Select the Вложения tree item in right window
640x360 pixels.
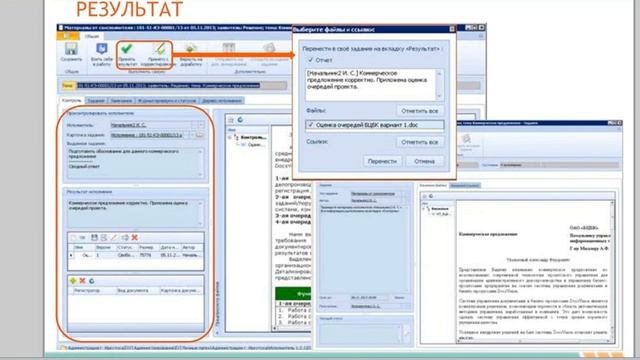tap(440, 209)
